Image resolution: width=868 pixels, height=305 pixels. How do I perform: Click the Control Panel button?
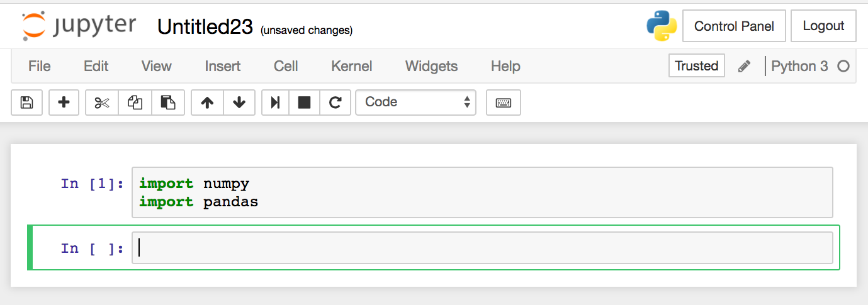734,26
